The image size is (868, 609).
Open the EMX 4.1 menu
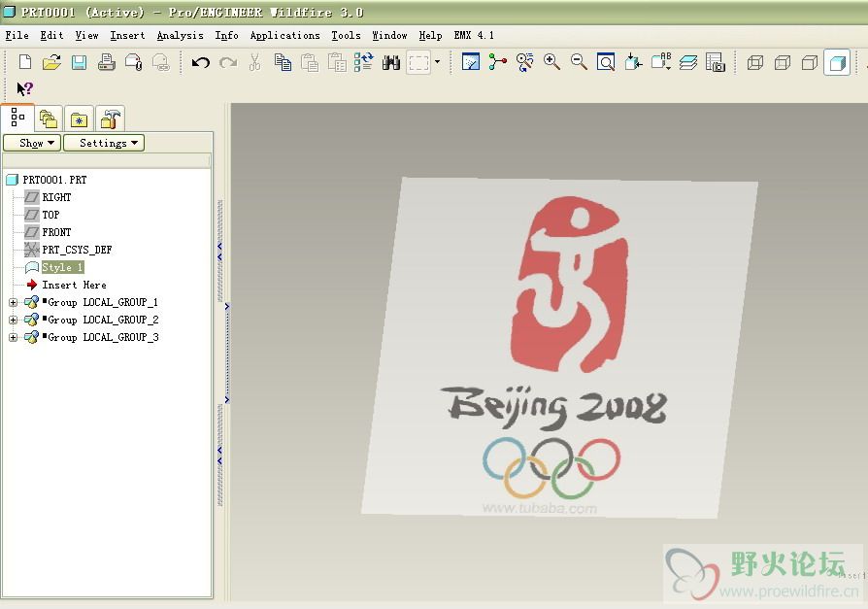pos(474,35)
